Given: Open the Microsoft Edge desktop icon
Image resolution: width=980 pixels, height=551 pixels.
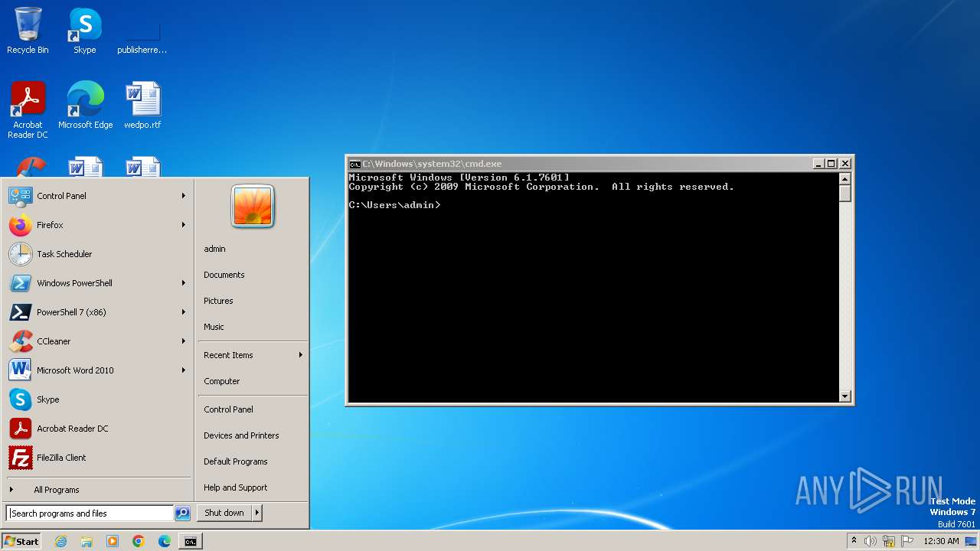Looking at the screenshot, I should pyautogui.click(x=85, y=105).
